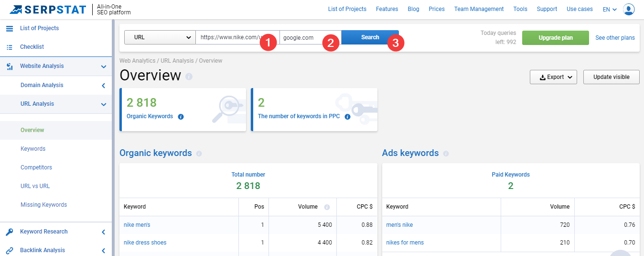
Task: Click the Backlink Analysis link icon
Action: (10, 250)
